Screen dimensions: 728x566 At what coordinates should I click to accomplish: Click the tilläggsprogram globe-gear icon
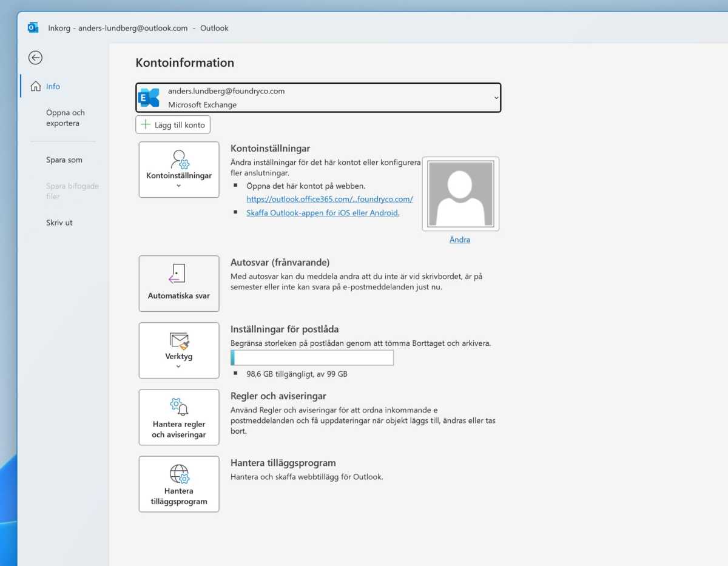pos(179,474)
